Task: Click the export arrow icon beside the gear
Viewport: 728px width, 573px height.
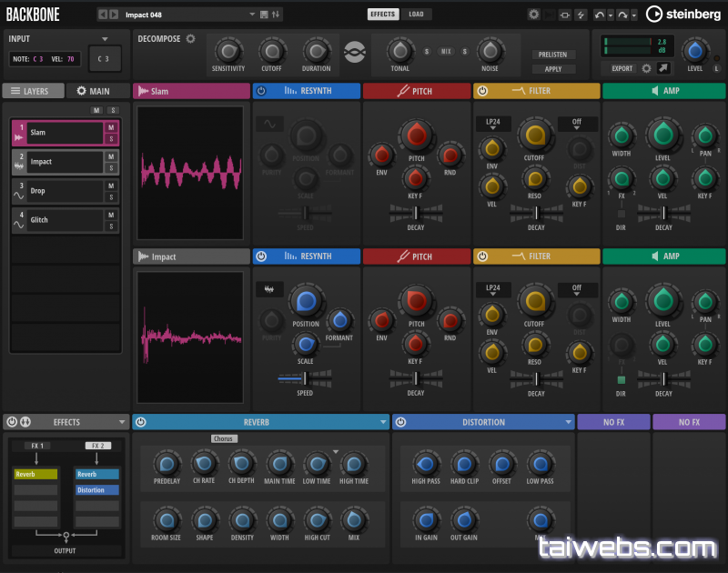Action: point(665,68)
